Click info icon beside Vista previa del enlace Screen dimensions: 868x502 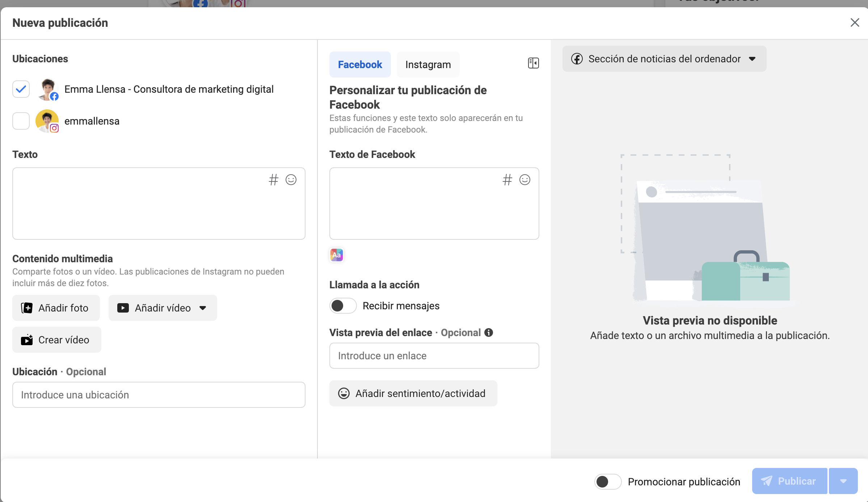[489, 332]
